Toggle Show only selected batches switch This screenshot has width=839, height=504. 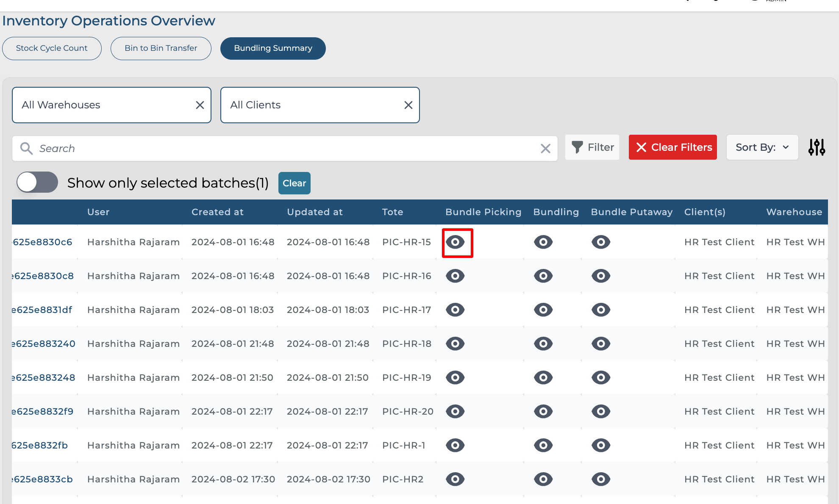pos(37,183)
